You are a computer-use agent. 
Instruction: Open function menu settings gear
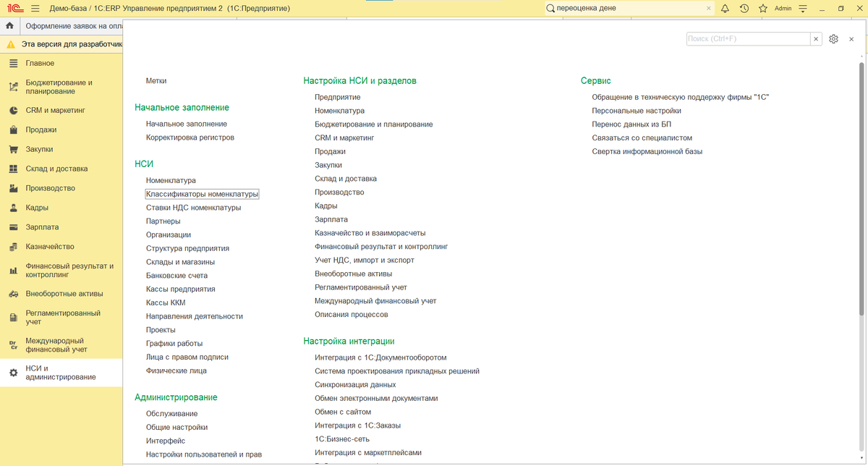833,39
